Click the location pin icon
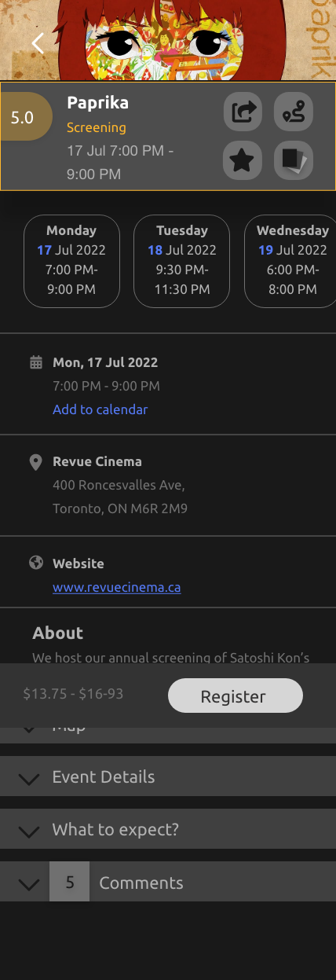 pyautogui.click(x=35, y=461)
